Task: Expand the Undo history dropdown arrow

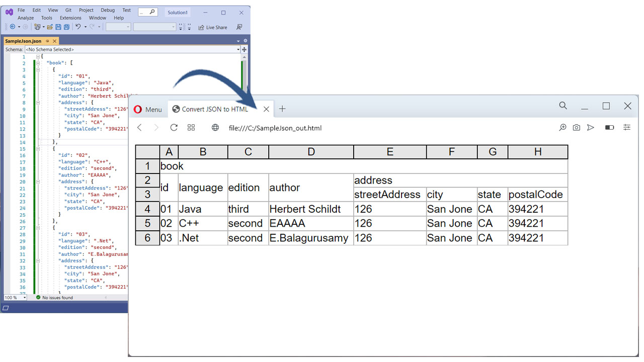Action: point(86,27)
